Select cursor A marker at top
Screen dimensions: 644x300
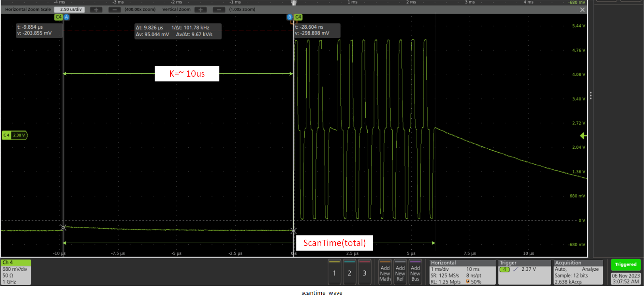tap(66, 17)
